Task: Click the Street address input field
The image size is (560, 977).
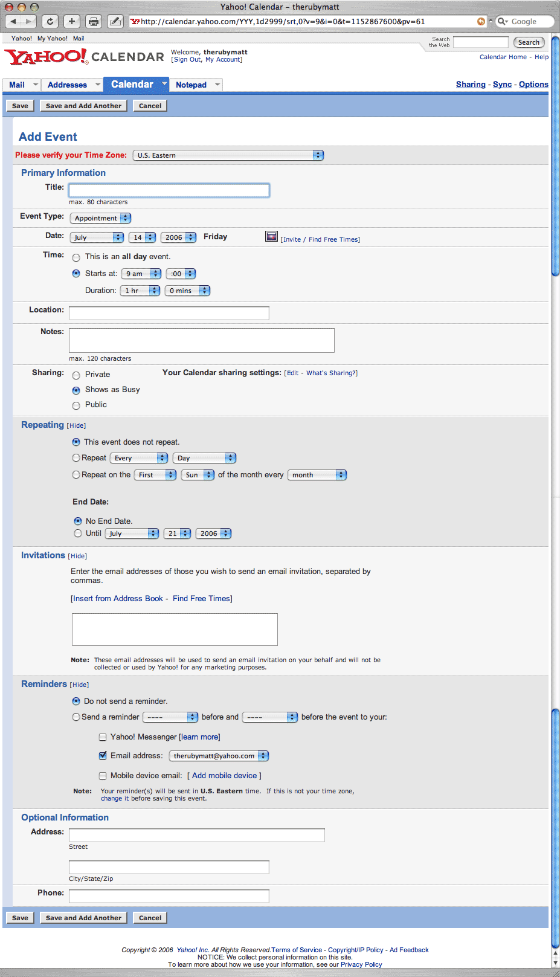Action: click(197, 835)
